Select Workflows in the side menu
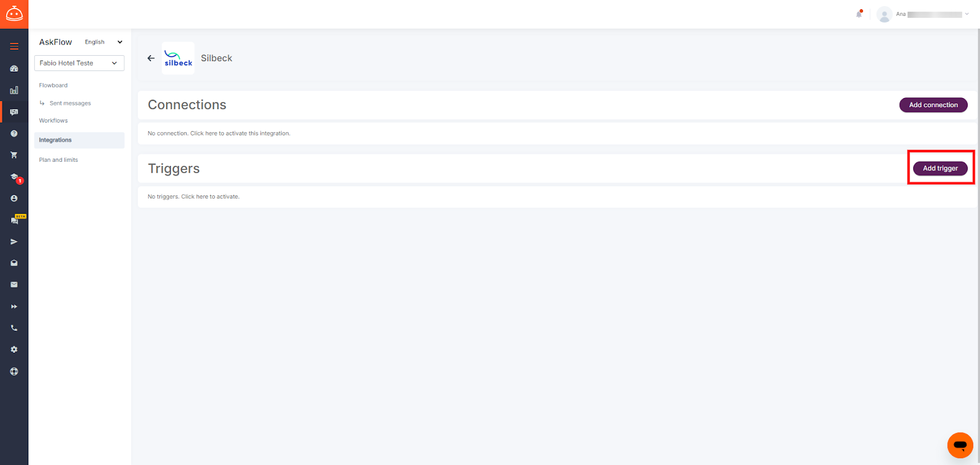The image size is (980, 465). coord(53,121)
